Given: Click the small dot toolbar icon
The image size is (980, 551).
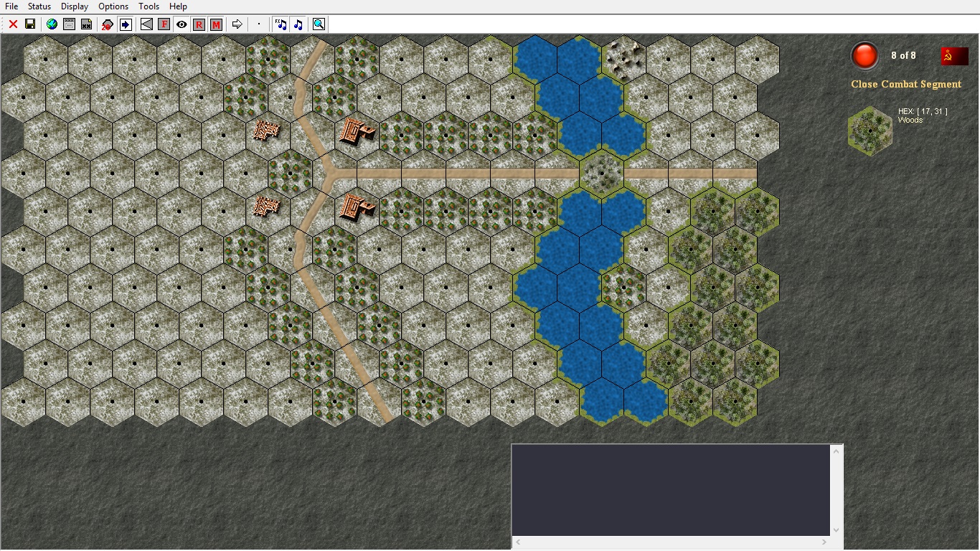Looking at the screenshot, I should (x=259, y=24).
